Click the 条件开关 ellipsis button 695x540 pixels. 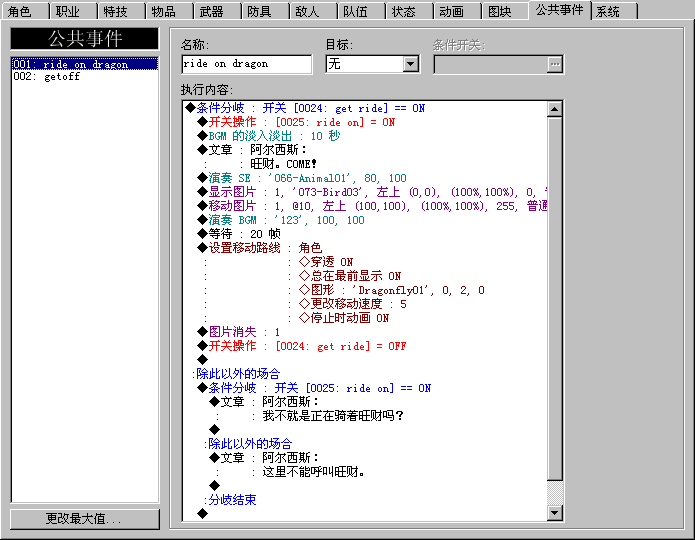coord(555,65)
